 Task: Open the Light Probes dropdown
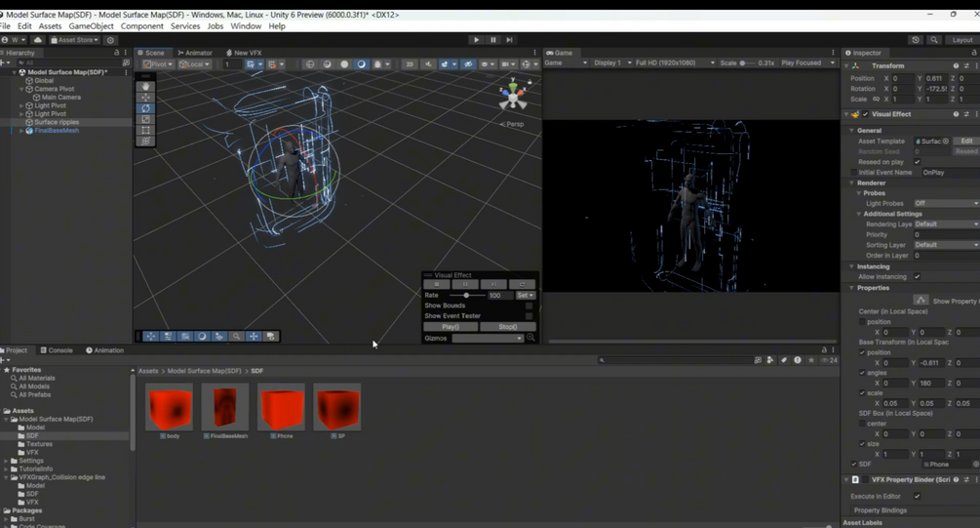tap(946, 203)
